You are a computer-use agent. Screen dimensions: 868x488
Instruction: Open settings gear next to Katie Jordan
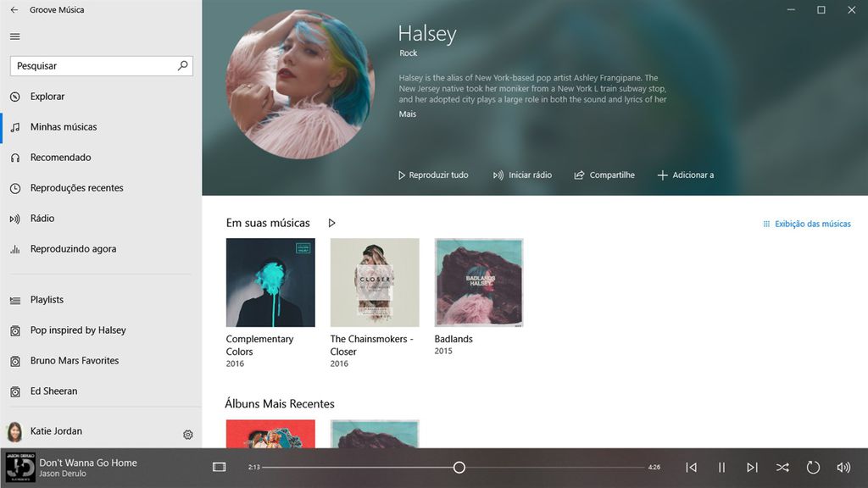[188, 435]
